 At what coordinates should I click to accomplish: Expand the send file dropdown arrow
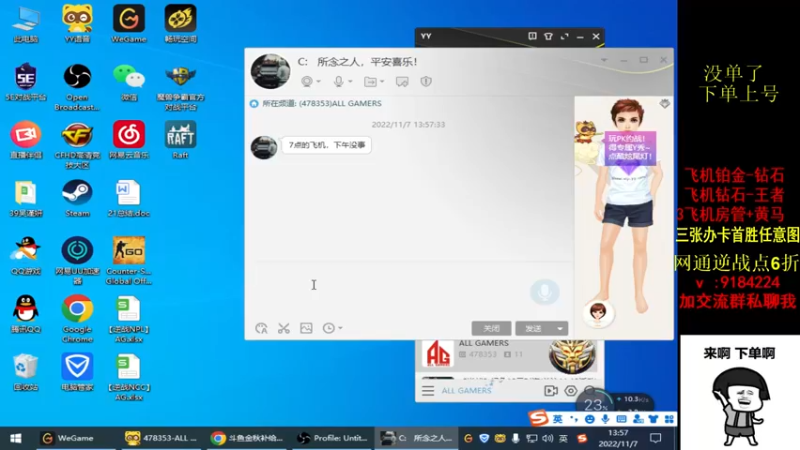[x=382, y=82]
